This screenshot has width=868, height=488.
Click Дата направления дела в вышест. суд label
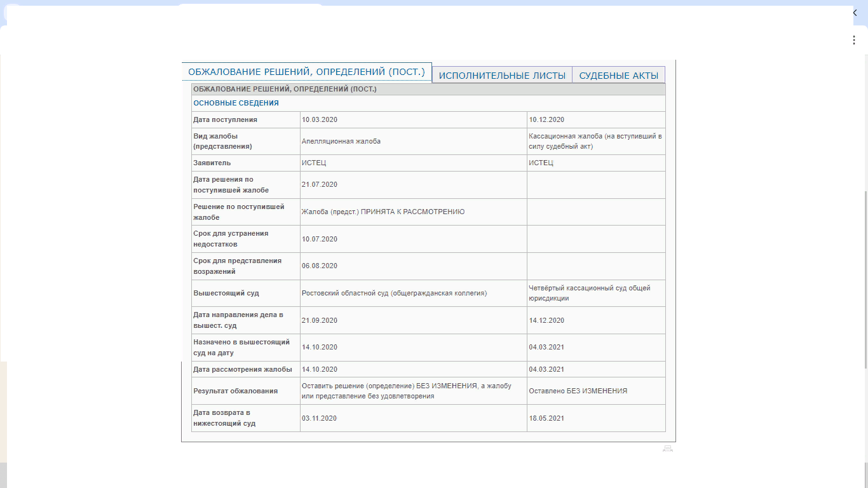point(238,320)
